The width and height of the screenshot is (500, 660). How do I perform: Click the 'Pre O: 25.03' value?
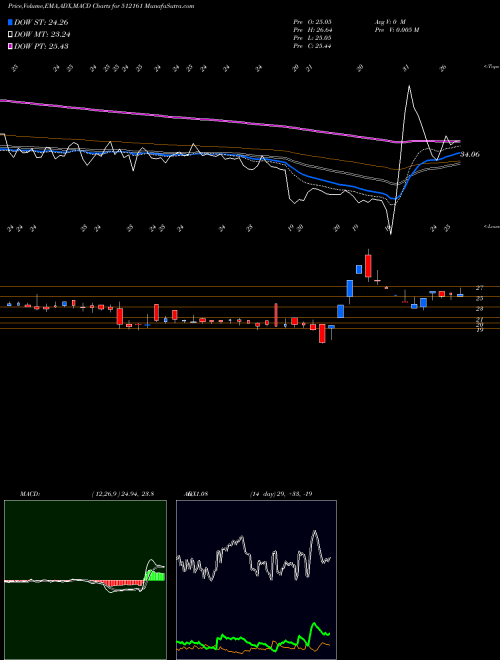pyautogui.click(x=312, y=21)
